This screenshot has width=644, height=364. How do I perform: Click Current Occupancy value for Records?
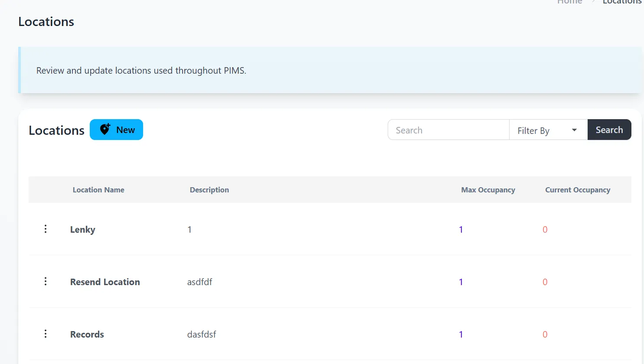click(545, 335)
